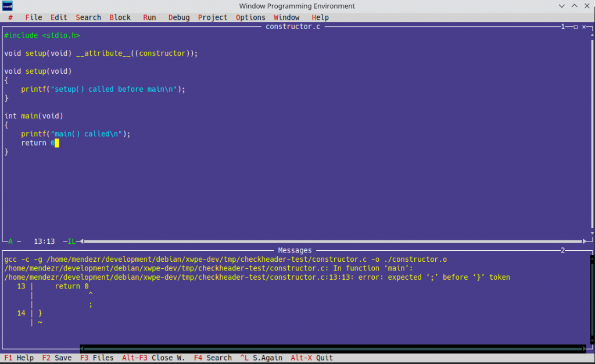The image size is (595, 364).
Task: Open the Edit menu
Action: [59, 17]
